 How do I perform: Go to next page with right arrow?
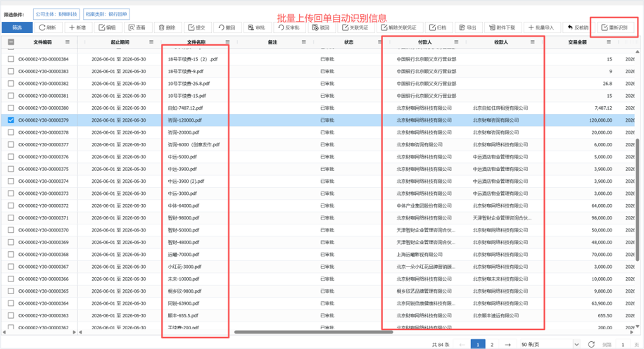point(507,345)
